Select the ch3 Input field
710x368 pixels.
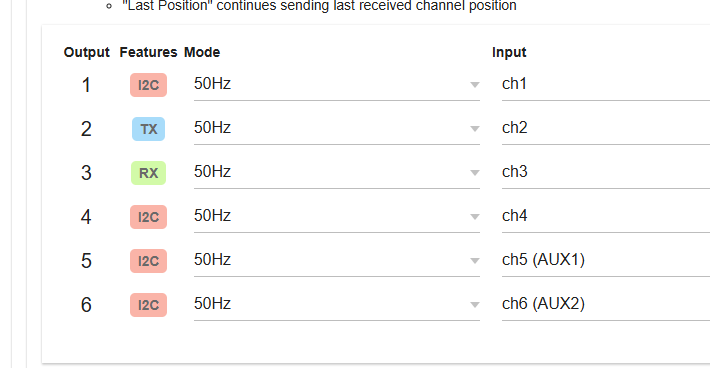[x=606, y=172]
